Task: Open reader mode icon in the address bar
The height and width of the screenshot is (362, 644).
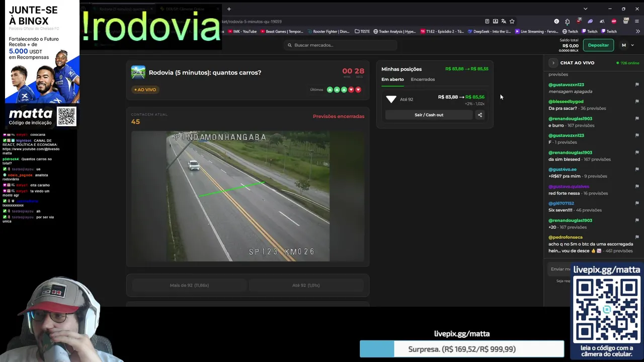Action: click(x=487, y=21)
